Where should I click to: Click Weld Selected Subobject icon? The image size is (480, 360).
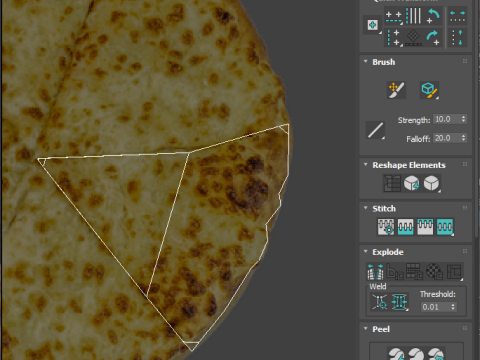(x=400, y=302)
